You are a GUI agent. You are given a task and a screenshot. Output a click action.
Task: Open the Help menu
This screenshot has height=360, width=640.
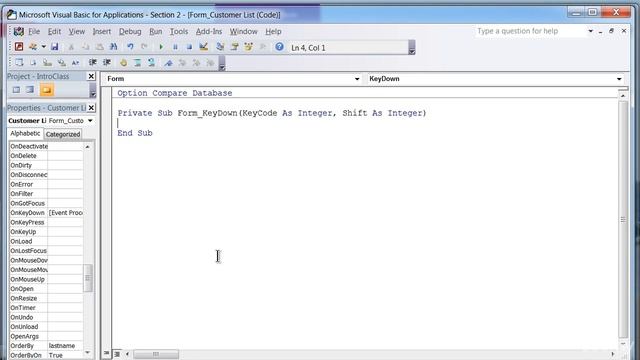pos(273,31)
